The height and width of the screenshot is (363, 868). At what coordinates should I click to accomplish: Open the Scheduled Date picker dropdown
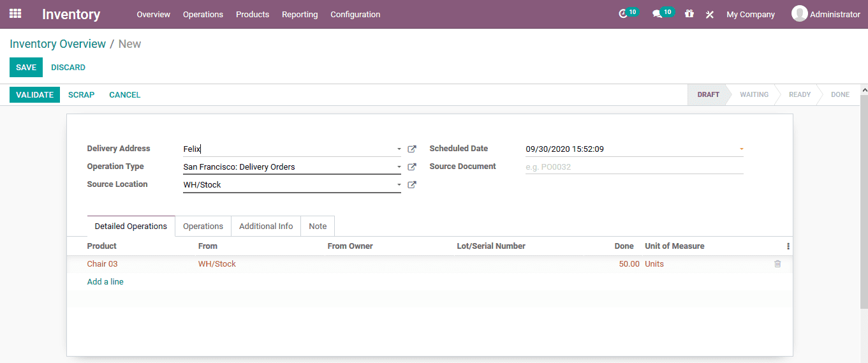pyautogui.click(x=741, y=149)
